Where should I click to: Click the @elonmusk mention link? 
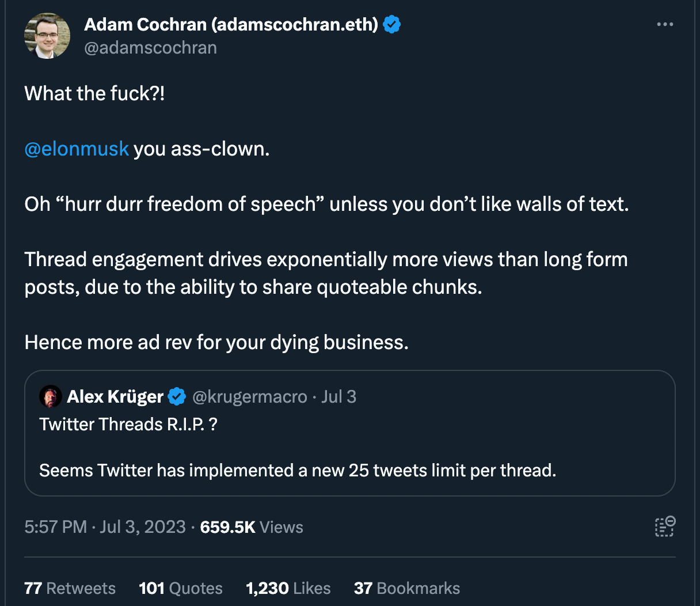point(77,149)
